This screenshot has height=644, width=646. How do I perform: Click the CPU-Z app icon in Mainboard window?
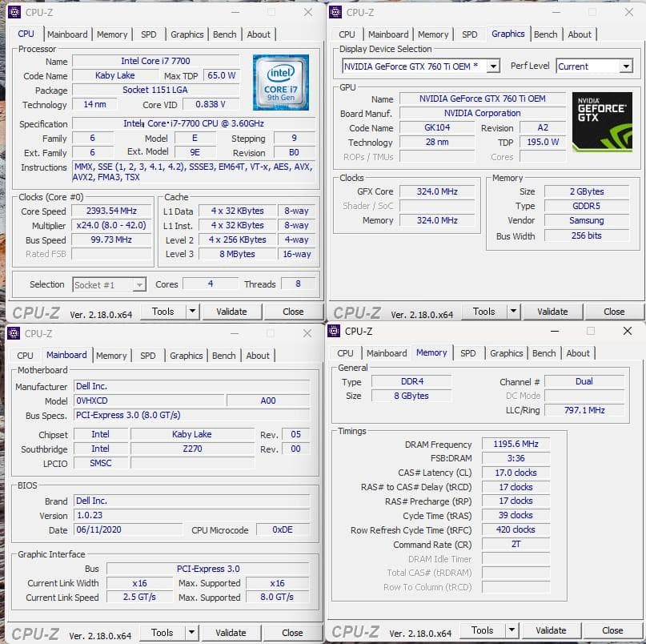pyautogui.click(x=14, y=333)
